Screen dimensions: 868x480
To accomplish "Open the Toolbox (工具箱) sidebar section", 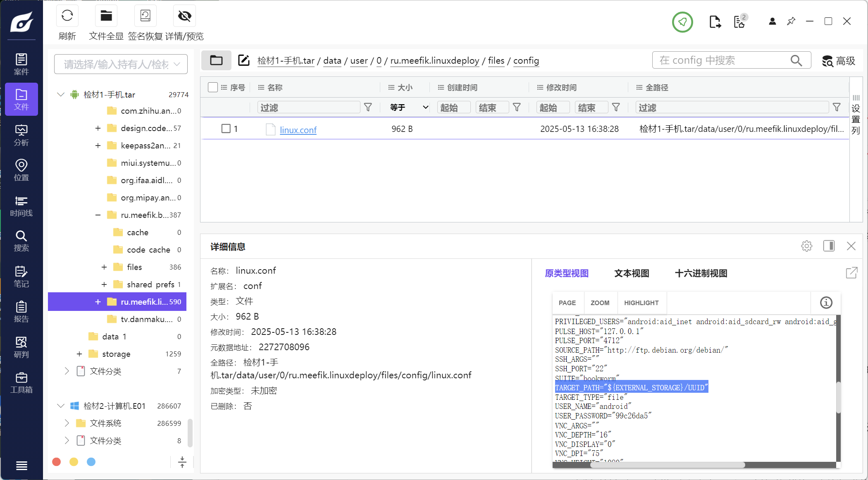I will (x=21, y=382).
